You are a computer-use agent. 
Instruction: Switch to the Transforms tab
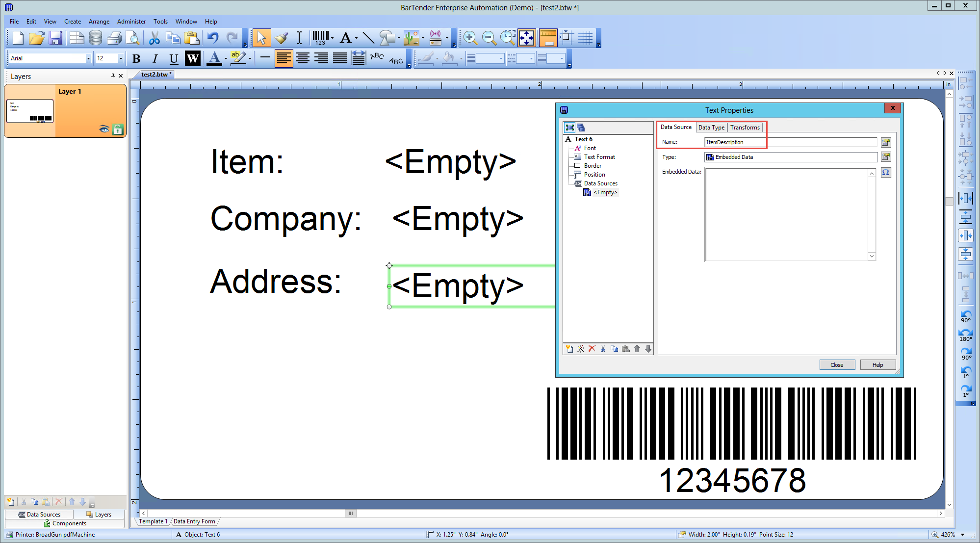click(x=745, y=128)
